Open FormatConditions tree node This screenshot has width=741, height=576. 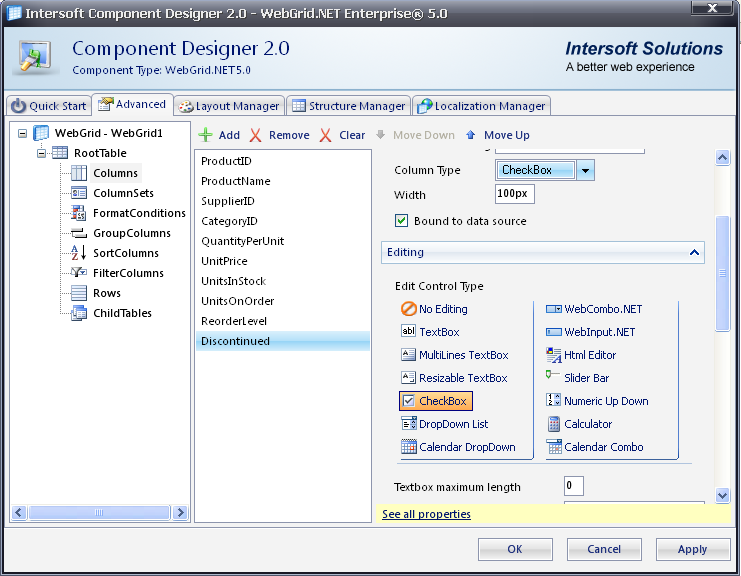pyautogui.click(x=139, y=213)
